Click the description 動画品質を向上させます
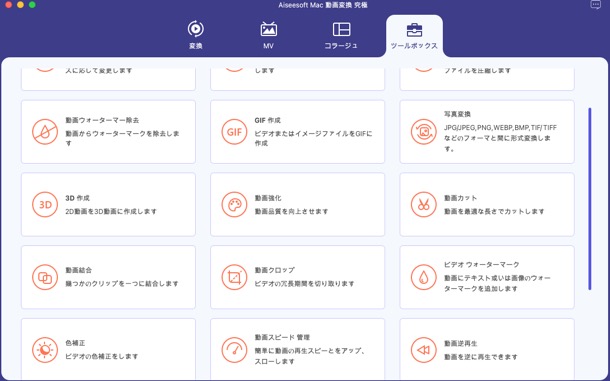The image size is (610, 381). coord(291,211)
